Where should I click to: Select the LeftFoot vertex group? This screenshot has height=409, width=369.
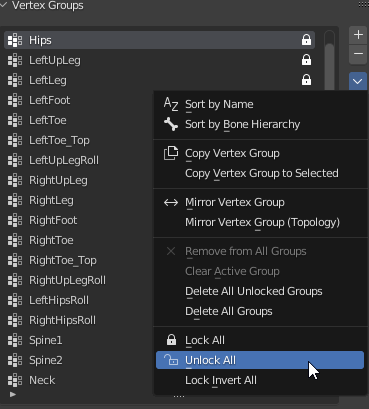[79, 100]
